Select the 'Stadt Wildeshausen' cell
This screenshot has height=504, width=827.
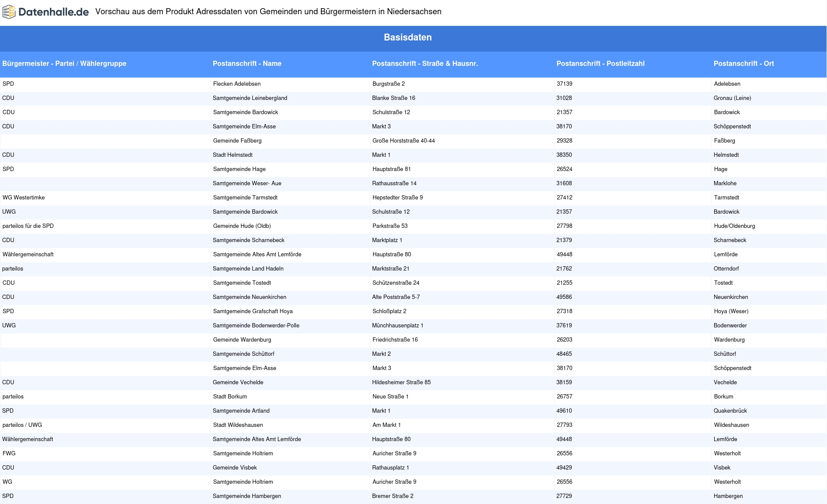(290, 425)
